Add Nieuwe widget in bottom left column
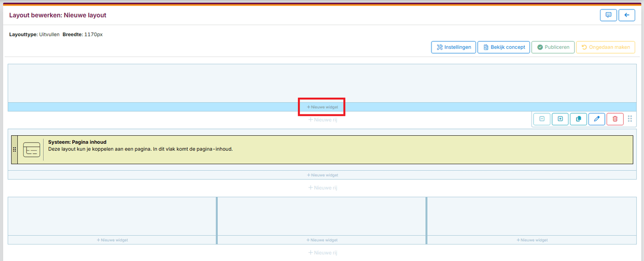The width and height of the screenshot is (644, 261). coord(112,240)
